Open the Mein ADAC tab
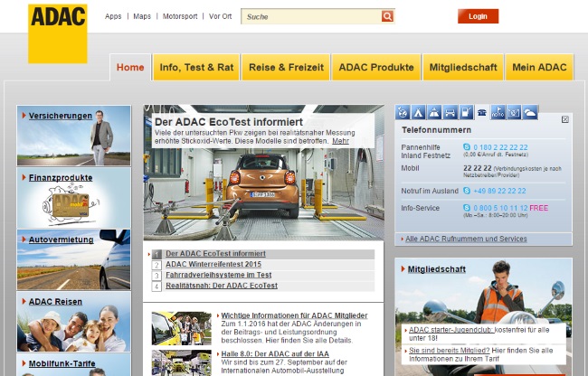The height and width of the screenshot is (376, 588). coord(539,67)
